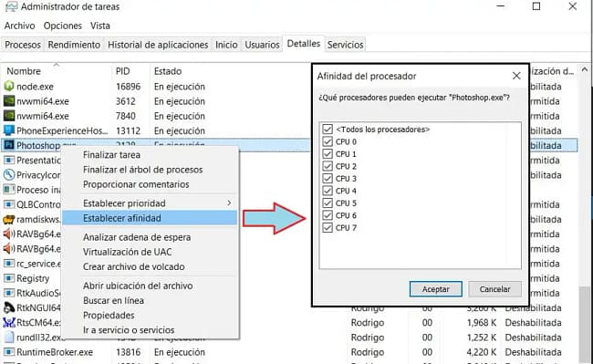
Task: Switch to the Servicios tab
Action: 345,45
